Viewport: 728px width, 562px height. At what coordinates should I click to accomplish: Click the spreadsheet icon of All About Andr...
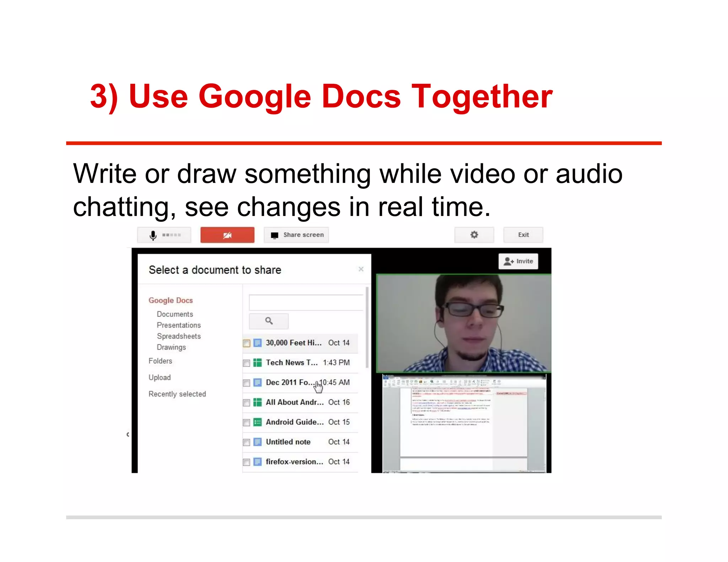258,402
